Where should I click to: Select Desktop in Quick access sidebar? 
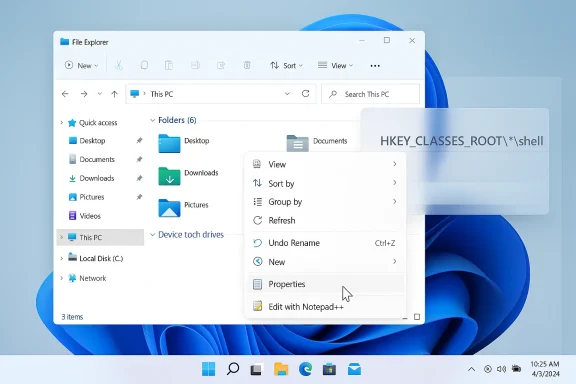(x=92, y=141)
